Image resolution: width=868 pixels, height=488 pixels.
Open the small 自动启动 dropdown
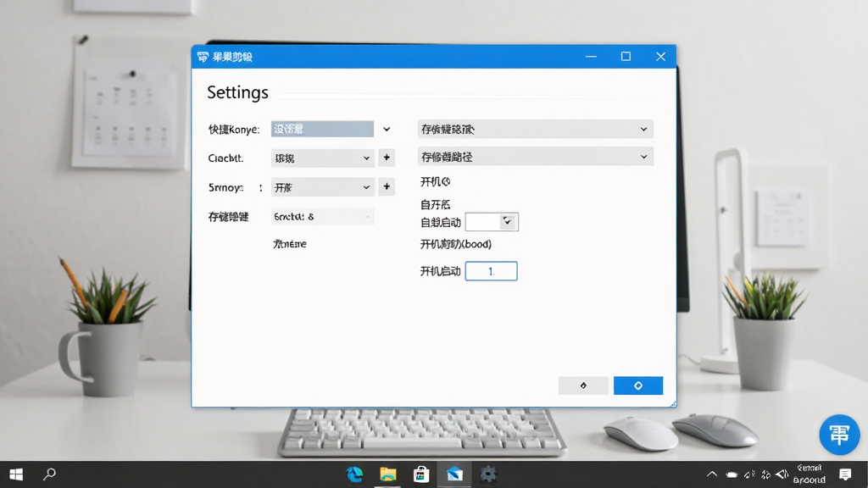[492, 222]
